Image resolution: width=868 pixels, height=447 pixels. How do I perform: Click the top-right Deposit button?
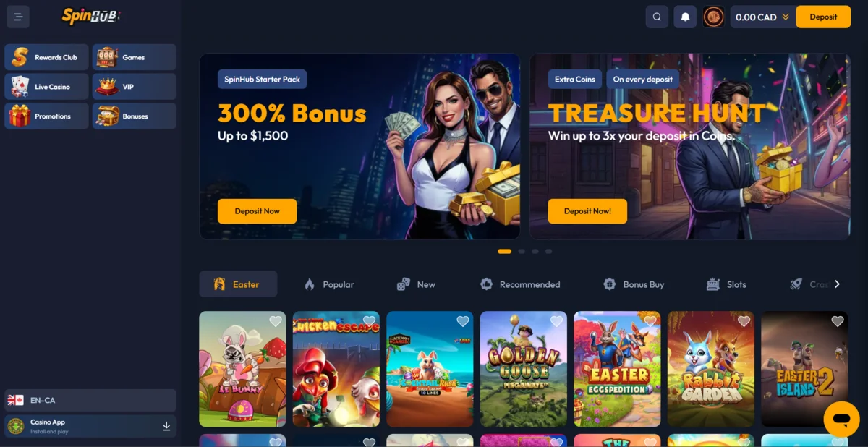(823, 17)
